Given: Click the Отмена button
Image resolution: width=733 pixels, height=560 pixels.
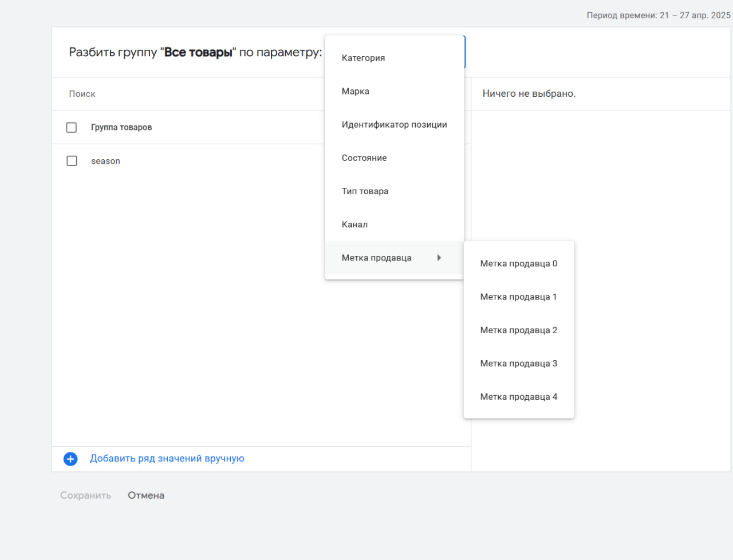Looking at the screenshot, I should (146, 495).
